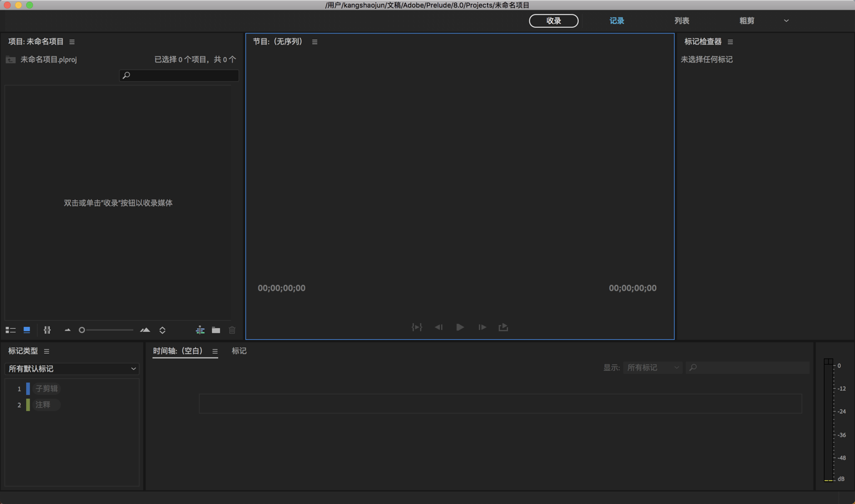855x504 pixels.
Task: Open the 所有标记 display dropdown
Action: tap(653, 368)
